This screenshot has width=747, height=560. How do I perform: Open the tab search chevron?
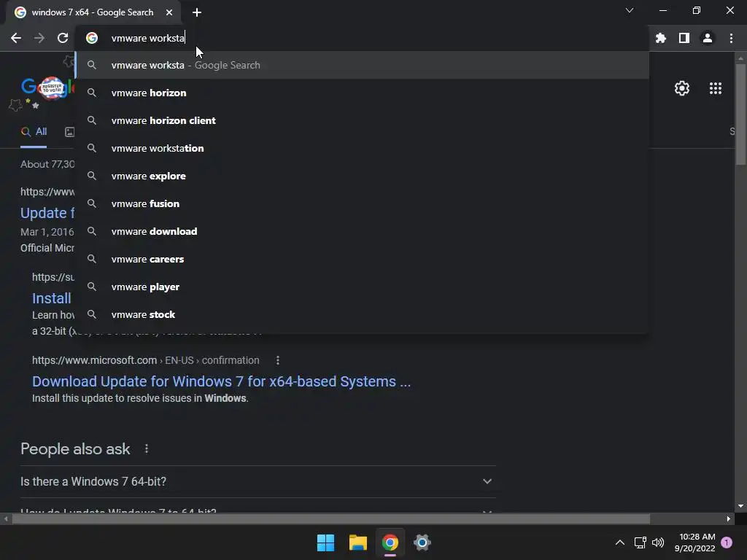click(x=630, y=10)
